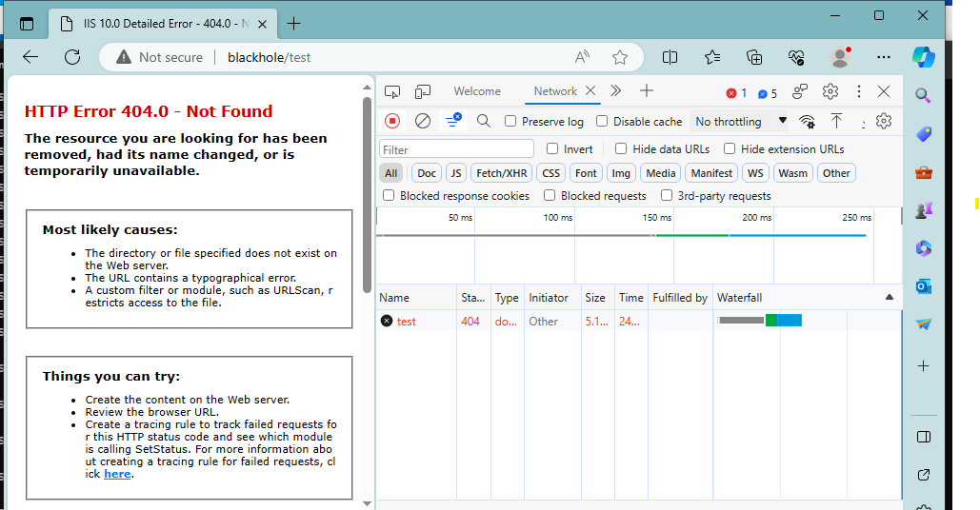The width and height of the screenshot is (980, 510).
Task: Enable Blocked response cookies checkbox
Action: 389,195
